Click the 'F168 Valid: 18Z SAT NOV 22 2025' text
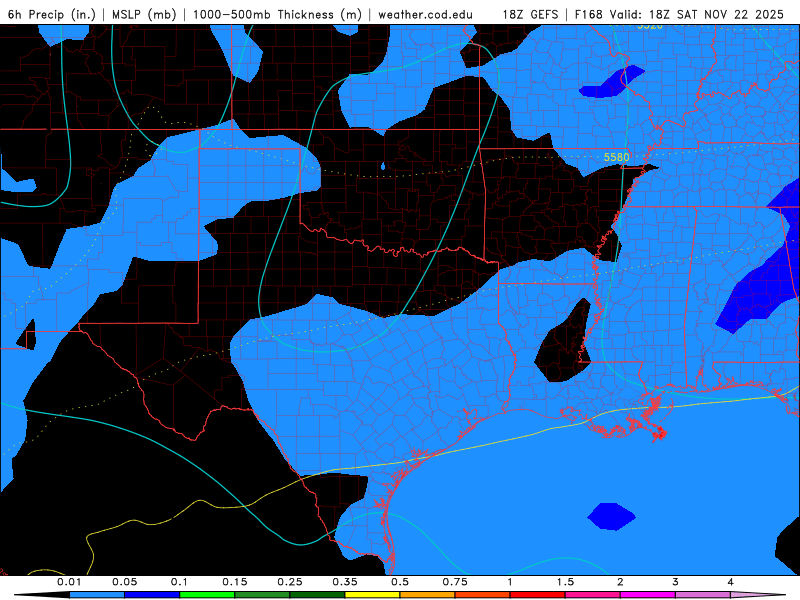The height and width of the screenshot is (600, 800). click(679, 14)
